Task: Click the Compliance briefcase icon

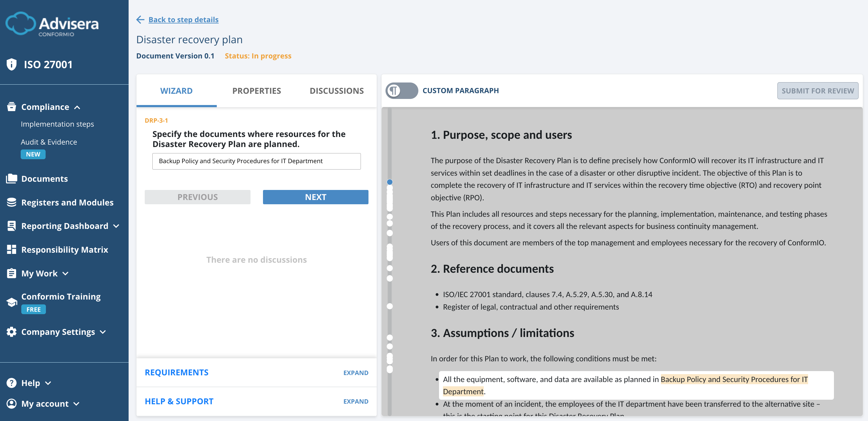Action: [12, 107]
